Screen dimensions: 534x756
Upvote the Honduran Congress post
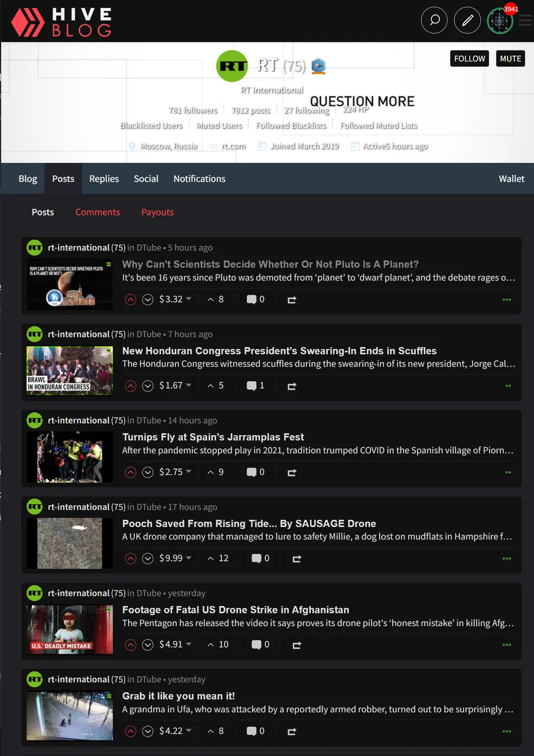[131, 386]
